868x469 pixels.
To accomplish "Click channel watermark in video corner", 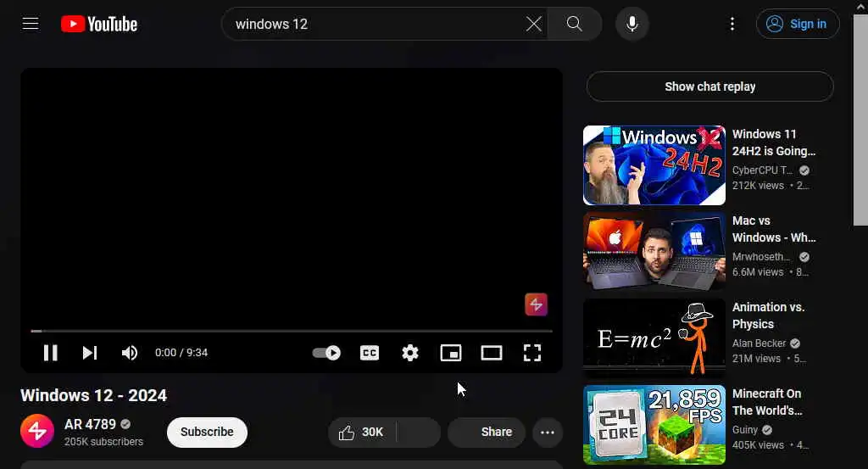I will click(x=536, y=304).
